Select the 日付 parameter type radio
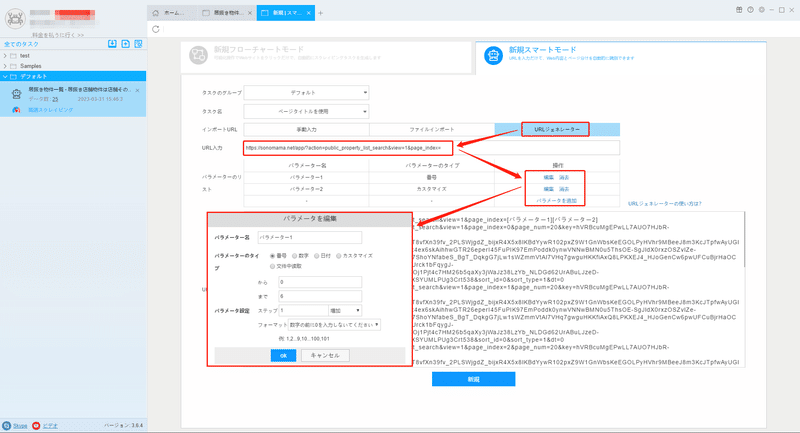This screenshot has height=433, width=800. click(316, 256)
